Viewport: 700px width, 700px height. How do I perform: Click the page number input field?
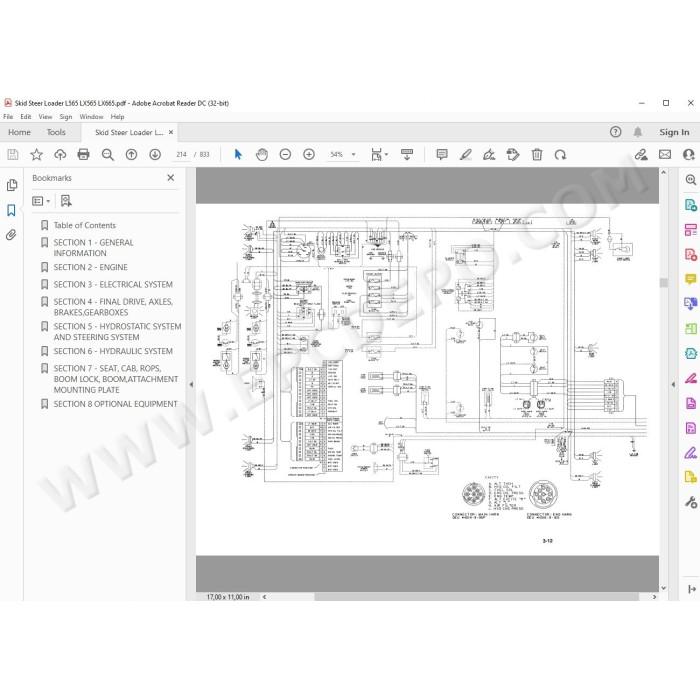(181, 154)
